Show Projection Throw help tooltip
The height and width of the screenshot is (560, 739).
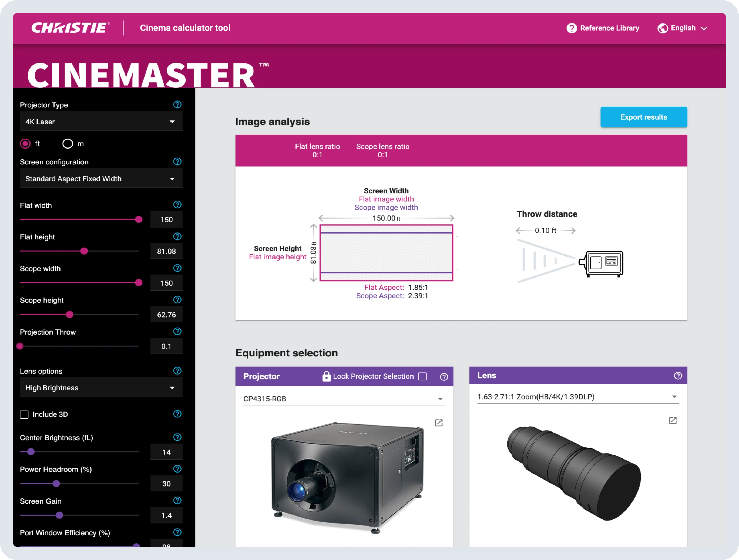pos(177,331)
